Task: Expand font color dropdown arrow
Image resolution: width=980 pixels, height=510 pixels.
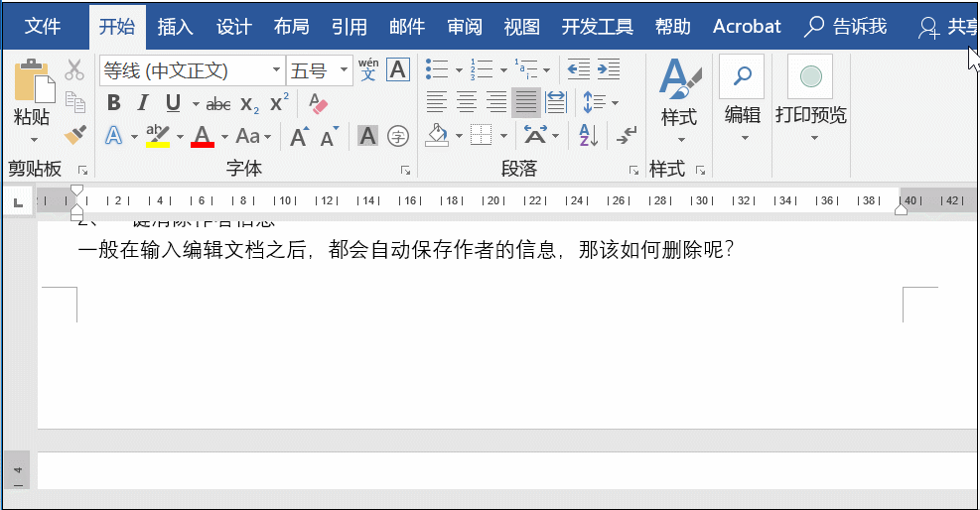Action: pos(224,137)
